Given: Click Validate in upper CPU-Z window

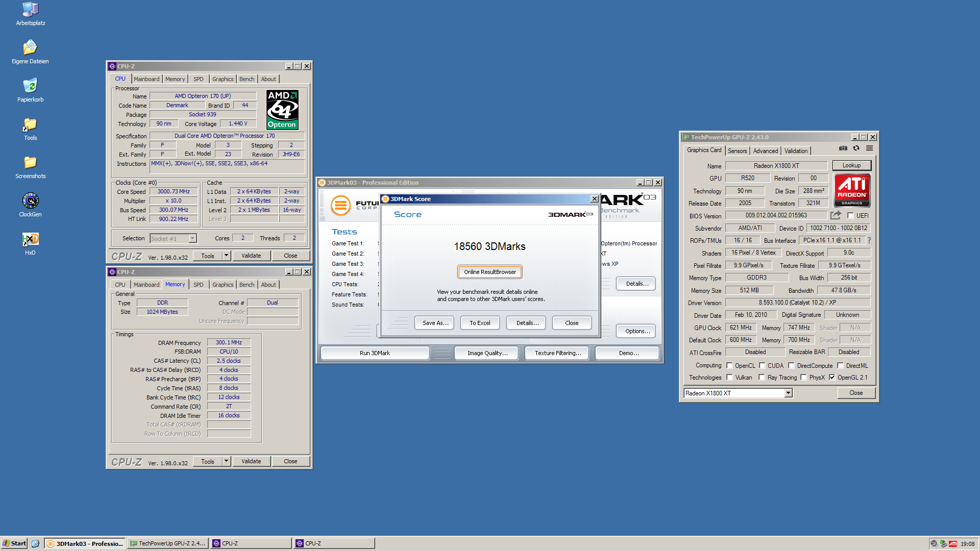Looking at the screenshot, I should tap(251, 256).
